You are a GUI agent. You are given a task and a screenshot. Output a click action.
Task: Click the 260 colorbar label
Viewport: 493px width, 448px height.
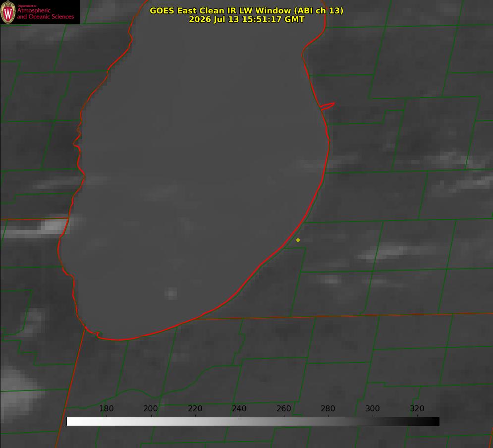(x=283, y=408)
